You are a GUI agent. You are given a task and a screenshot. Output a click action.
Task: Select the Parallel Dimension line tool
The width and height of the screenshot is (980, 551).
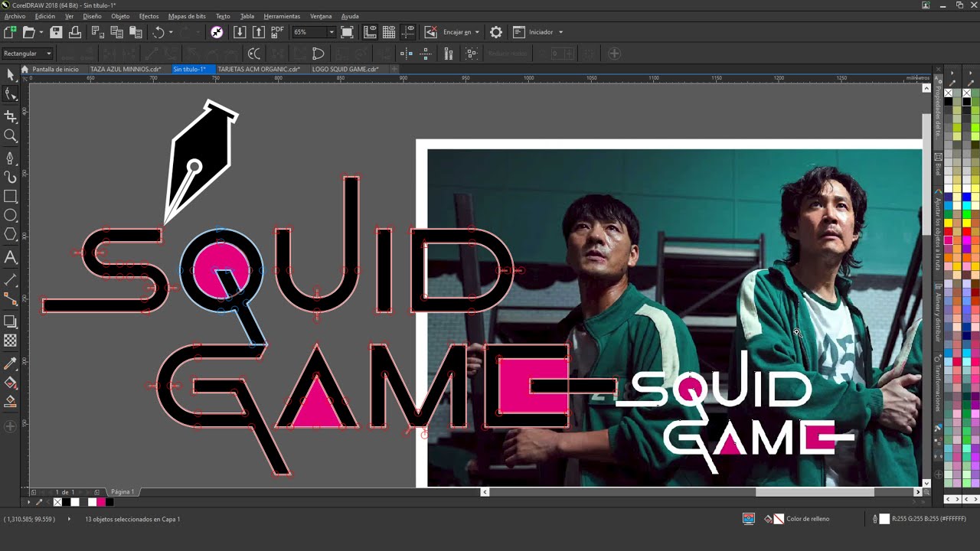[10, 280]
